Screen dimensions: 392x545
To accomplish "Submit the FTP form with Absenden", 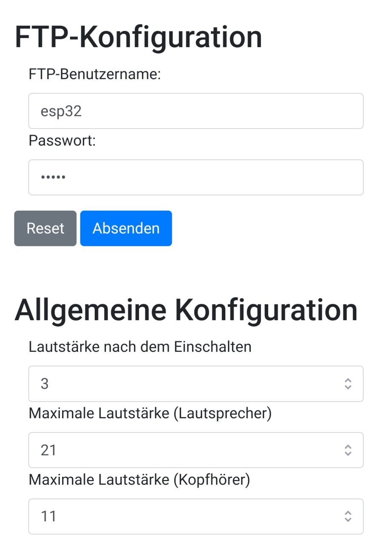I will [126, 228].
